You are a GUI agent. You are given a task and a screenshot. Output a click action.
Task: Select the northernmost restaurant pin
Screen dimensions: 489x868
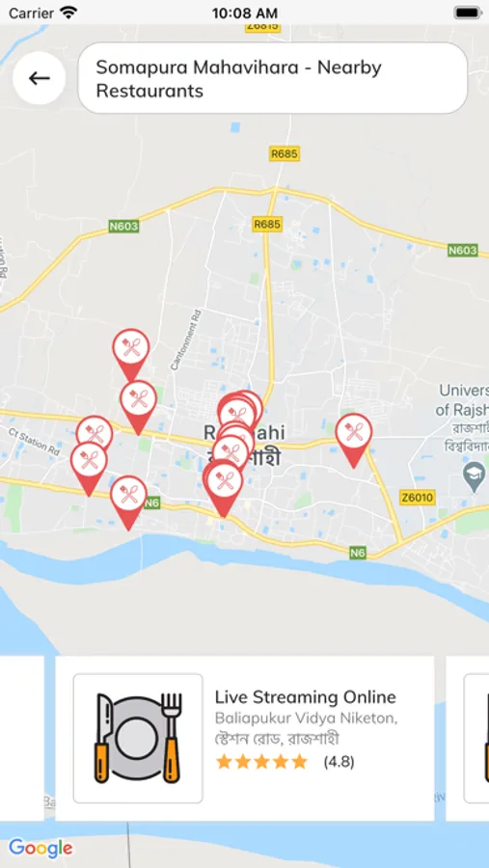(131, 355)
